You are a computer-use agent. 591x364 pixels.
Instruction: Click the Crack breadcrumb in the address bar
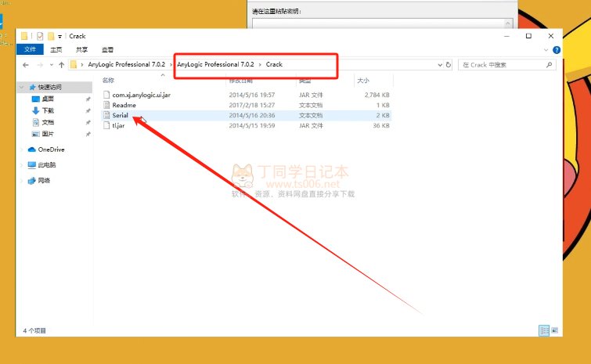(274, 64)
